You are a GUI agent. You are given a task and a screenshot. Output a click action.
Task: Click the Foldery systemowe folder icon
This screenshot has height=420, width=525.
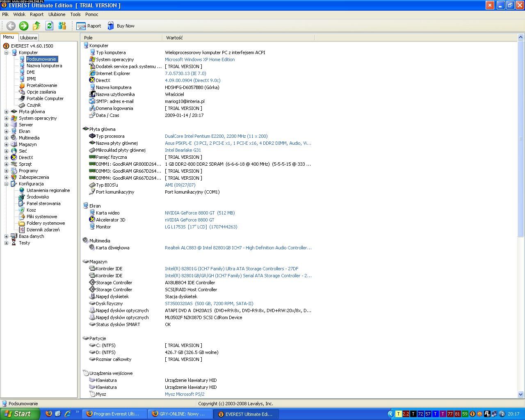tap(22, 223)
